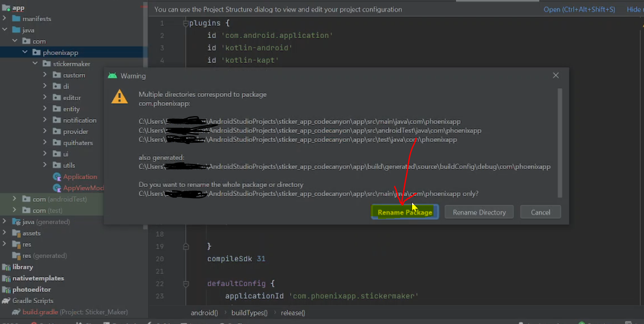The height and width of the screenshot is (324, 644).
Task: Click the nativetemplates module icon
Action: click(x=6, y=278)
